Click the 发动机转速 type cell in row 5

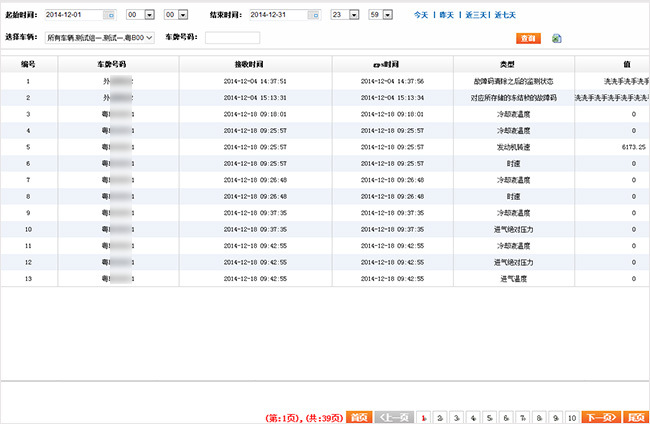pyautogui.click(x=513, y=147)
